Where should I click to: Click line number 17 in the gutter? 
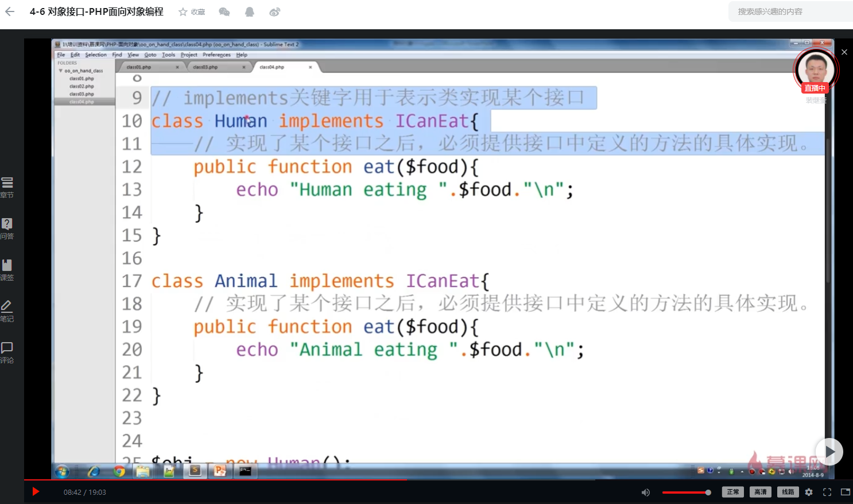tap(131, 281)
